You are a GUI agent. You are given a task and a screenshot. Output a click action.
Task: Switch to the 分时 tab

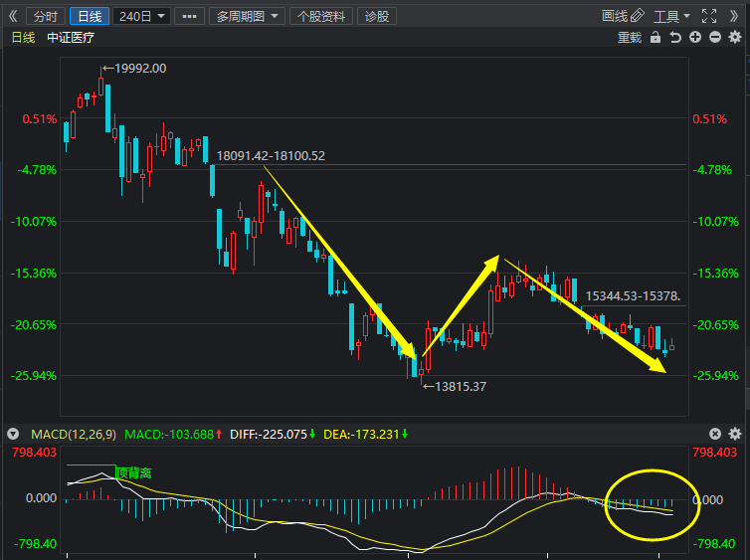[46, 16]
